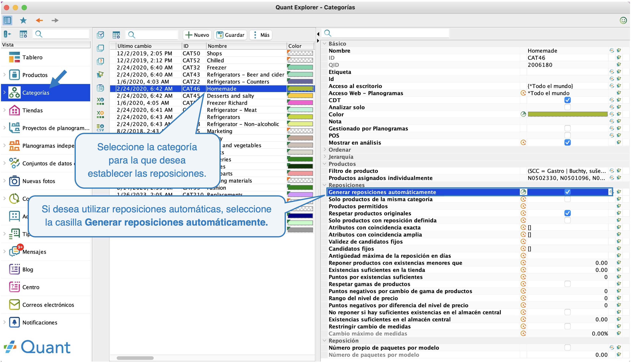Click the Refrigerators – Counters purple swatch

pos(300,82)
